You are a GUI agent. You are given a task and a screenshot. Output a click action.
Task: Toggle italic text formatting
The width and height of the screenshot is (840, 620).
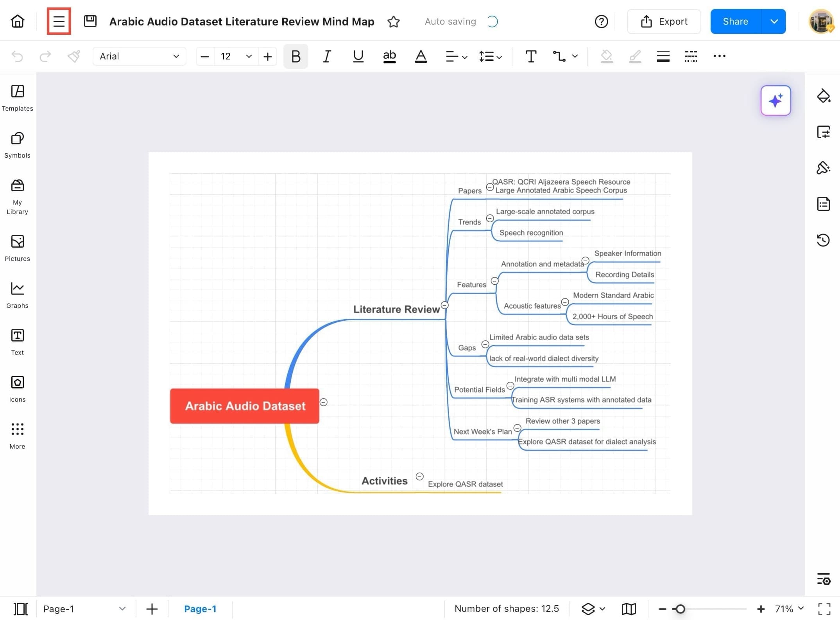[x=327, y=56]
